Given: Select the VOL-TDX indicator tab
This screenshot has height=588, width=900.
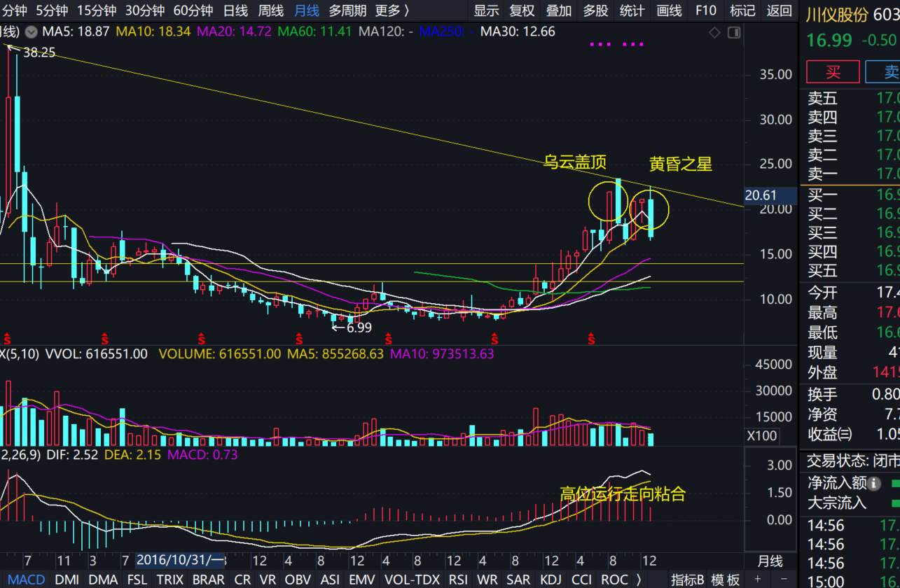Looking at the screenshot, I should (x=413, y=580).
